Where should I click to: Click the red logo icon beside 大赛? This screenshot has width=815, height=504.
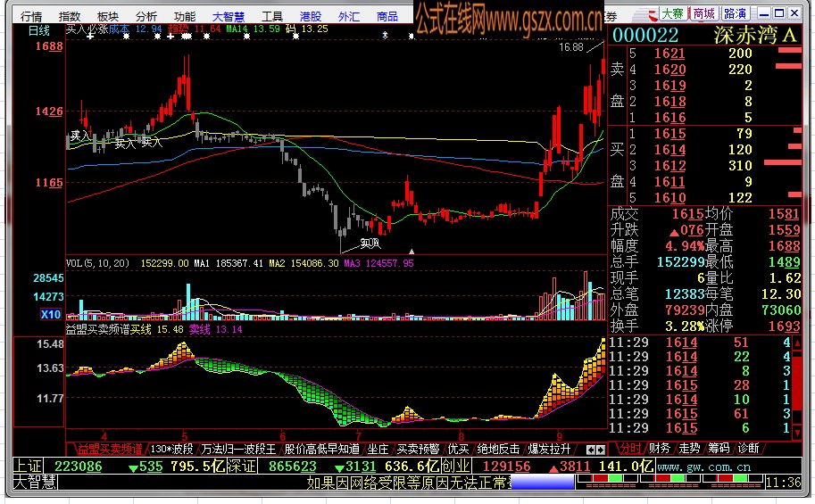(653, 14)
